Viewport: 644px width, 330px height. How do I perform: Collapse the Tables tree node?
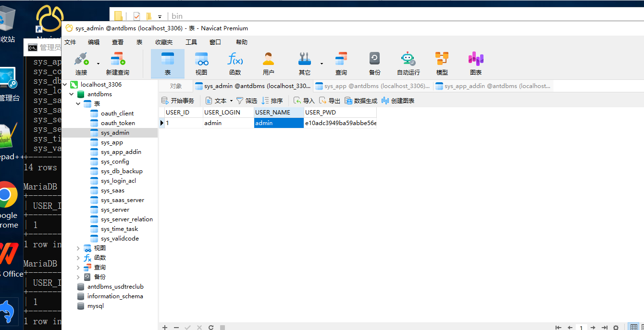point(78,103)
